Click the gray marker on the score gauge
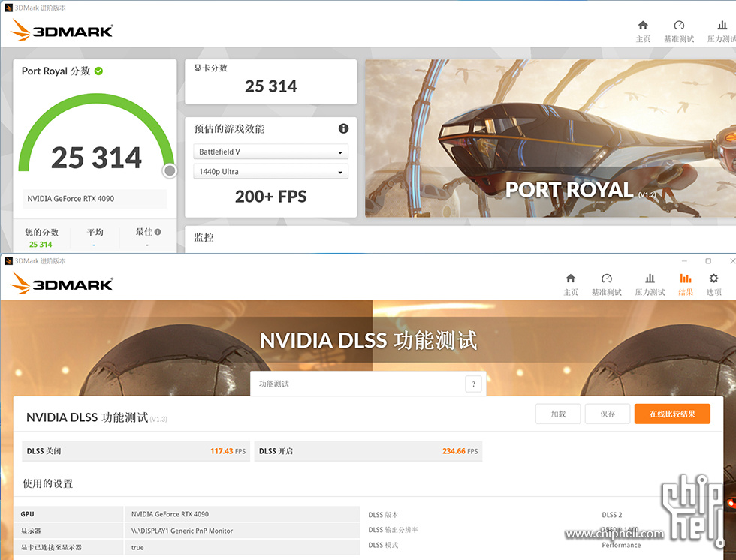This screenshot has height=560, width=736. click(170, 171)
